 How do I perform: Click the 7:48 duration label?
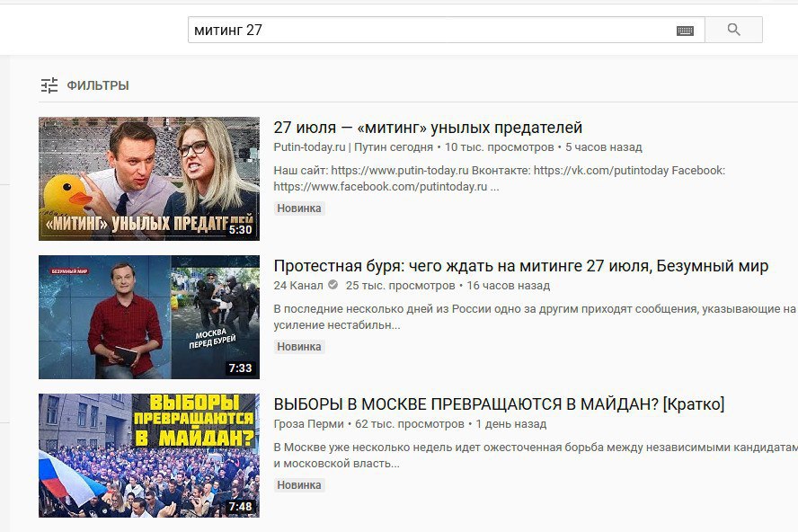point(240,507)
